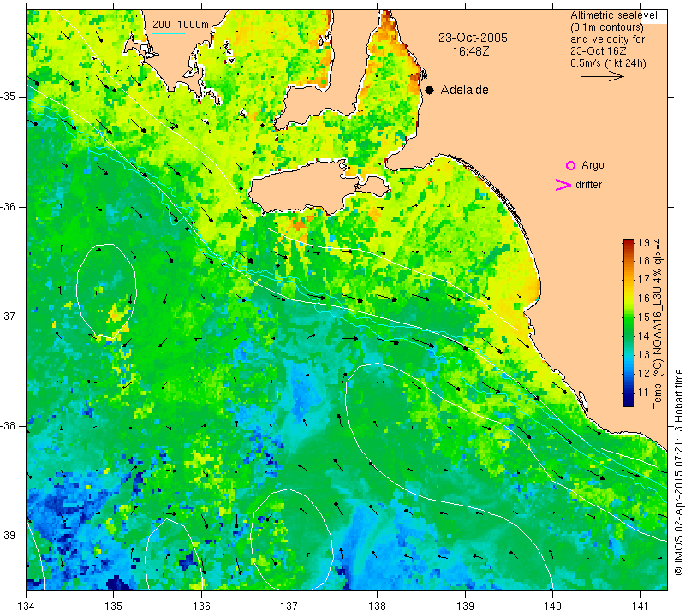
Task: Click the 141 longitude axis label
Action: tap(640, 606)
